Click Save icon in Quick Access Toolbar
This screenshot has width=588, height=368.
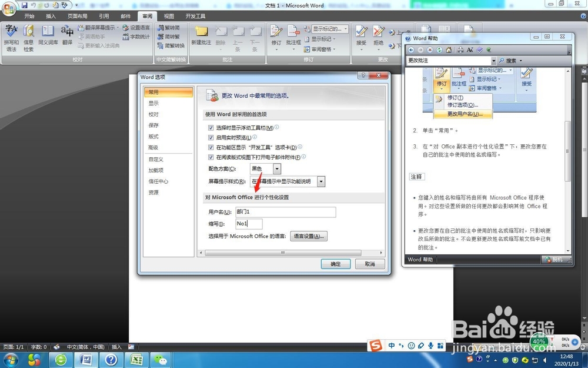point(24,5)
